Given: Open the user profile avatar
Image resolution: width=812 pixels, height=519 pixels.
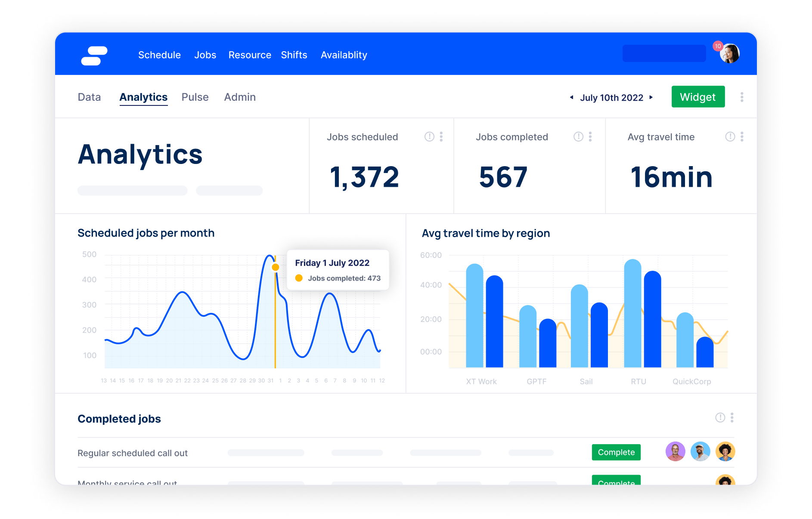Looking at the screenshot, I should [x=730, y=54].
